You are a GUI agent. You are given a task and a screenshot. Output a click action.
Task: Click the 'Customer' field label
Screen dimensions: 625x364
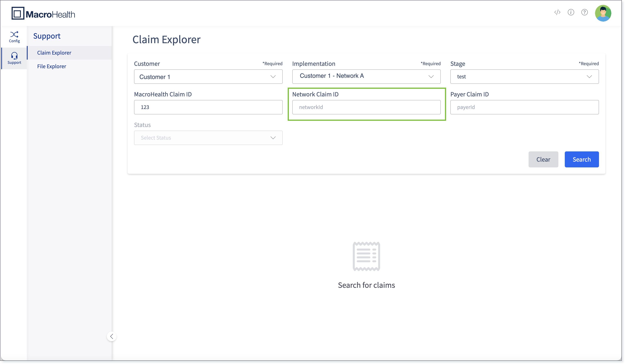coord(147,64)
